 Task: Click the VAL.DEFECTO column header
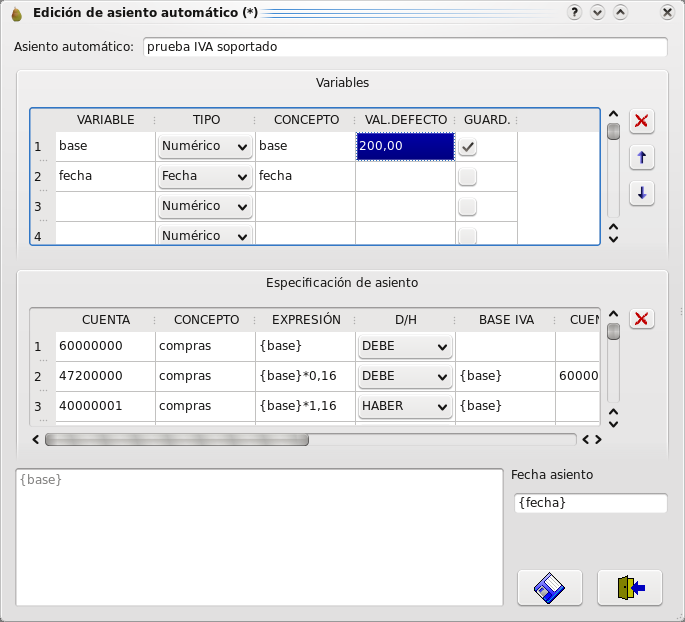tap(405, 120)
